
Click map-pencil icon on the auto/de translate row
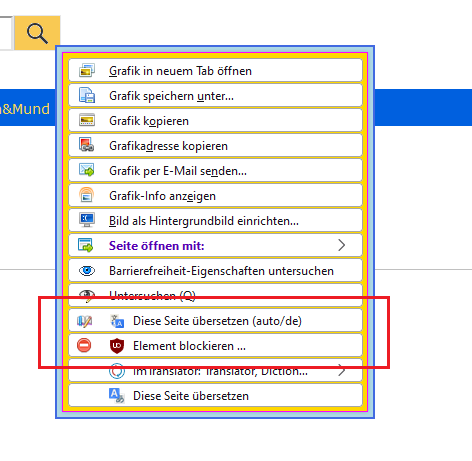(84, 321)
